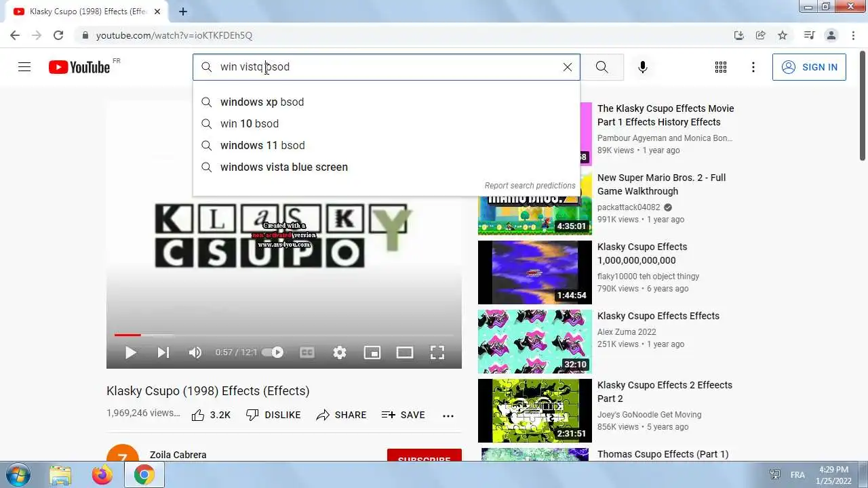The image size is (868, 488).
Task: Play the video
Action: (x=131, y=352)
